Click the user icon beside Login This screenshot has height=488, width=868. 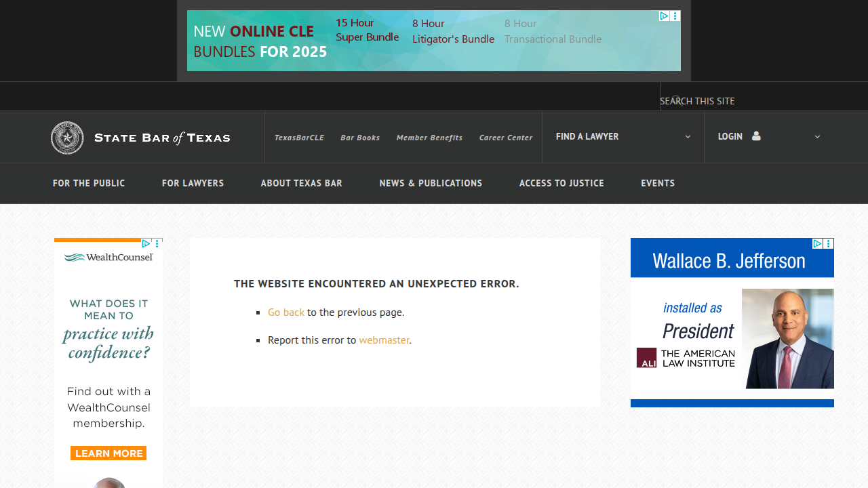(756, 136)
